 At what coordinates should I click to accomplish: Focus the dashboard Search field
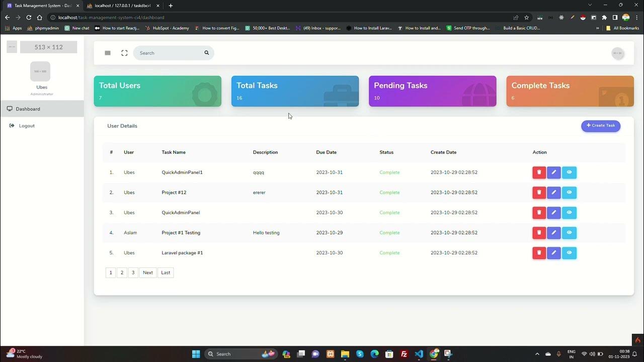coord(174,53)
